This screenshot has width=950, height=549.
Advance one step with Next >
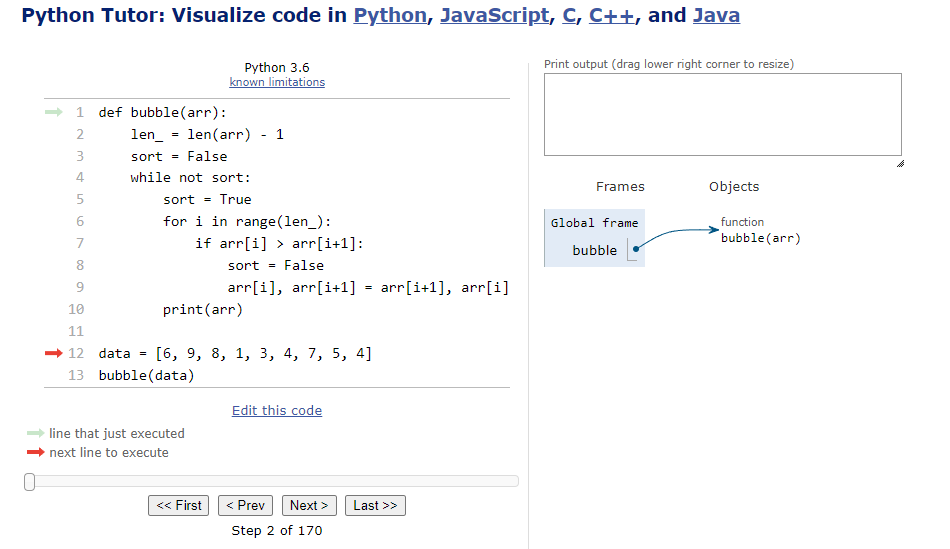tap(309, 505)
